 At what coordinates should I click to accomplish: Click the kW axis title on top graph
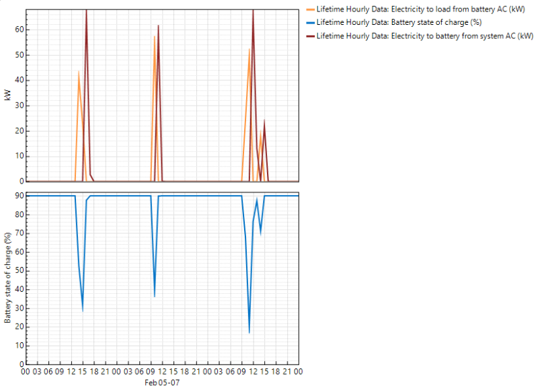(x=7, y=96)
